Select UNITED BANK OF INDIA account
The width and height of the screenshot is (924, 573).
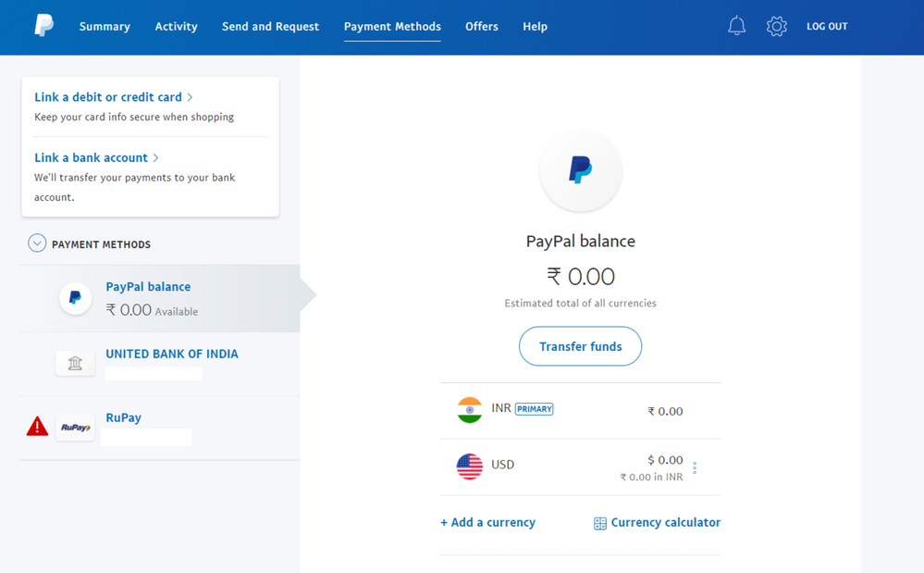click(160, 364)
